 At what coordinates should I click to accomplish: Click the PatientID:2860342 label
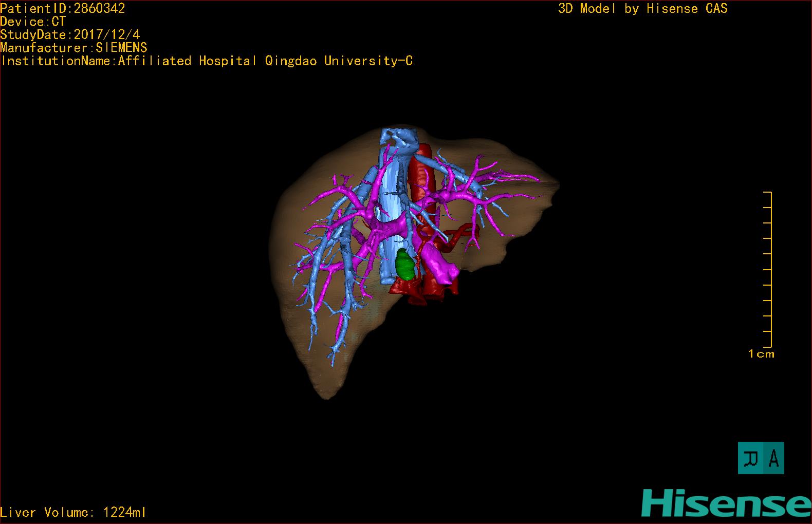(63, 8)
